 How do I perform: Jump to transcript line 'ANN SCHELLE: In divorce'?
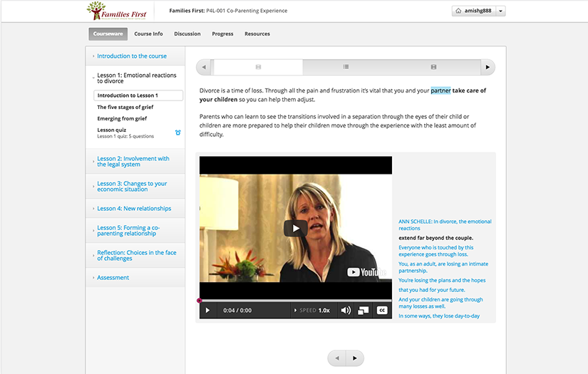pos(445,225)
